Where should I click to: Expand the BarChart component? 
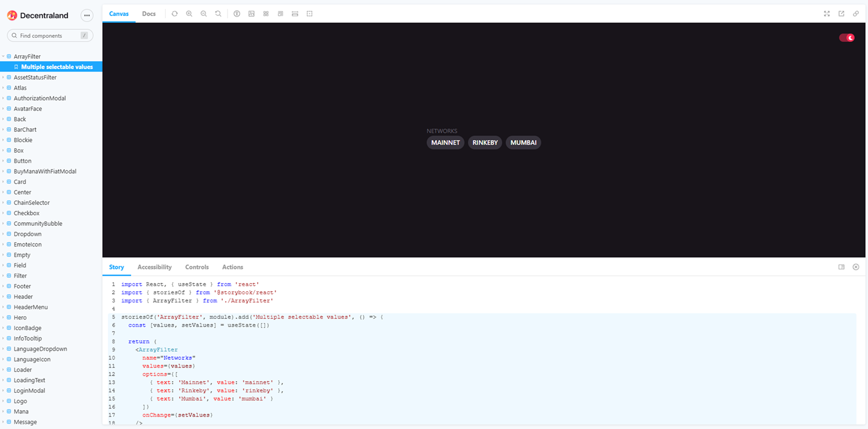click(x=25, y=130)
